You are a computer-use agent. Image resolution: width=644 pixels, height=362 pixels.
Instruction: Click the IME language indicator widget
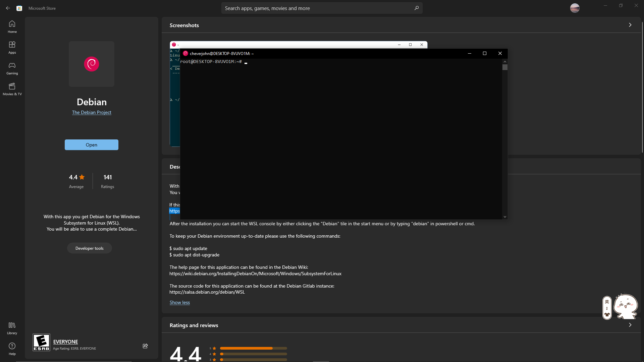click(607, 308)
